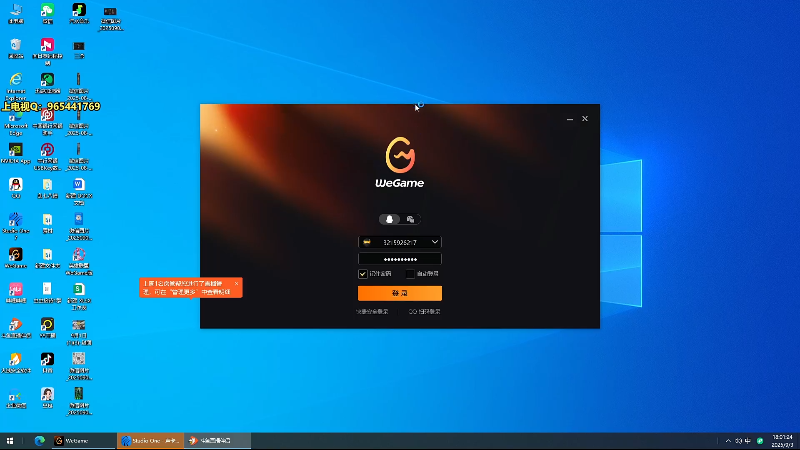This screenshot has height=450, width=800.
Task: Open Edge from the taskbar
Action: 39,441
